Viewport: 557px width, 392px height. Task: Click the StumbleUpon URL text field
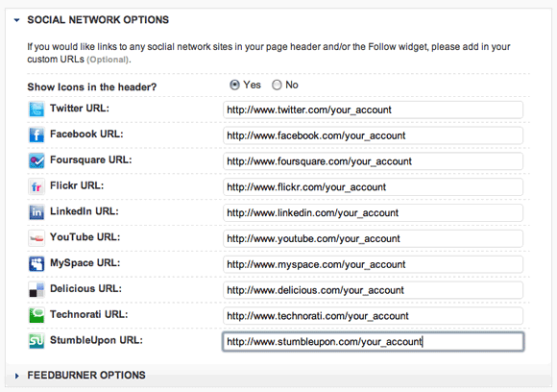[373, 341]
